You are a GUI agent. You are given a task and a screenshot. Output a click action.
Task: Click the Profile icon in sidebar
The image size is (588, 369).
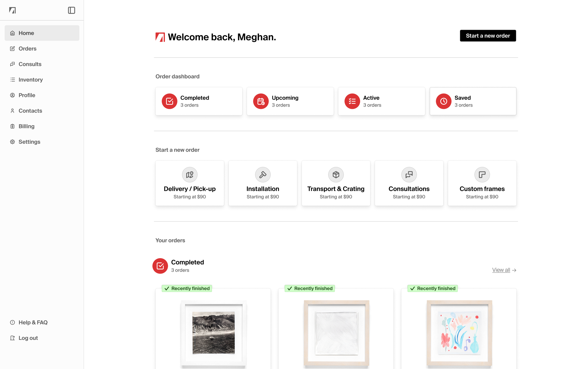coord(12,95)
